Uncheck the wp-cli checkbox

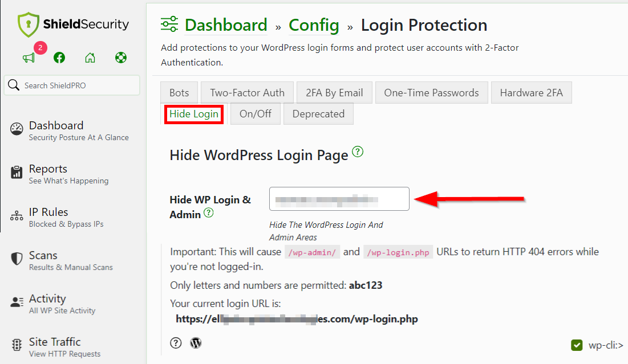pos(576,345)
